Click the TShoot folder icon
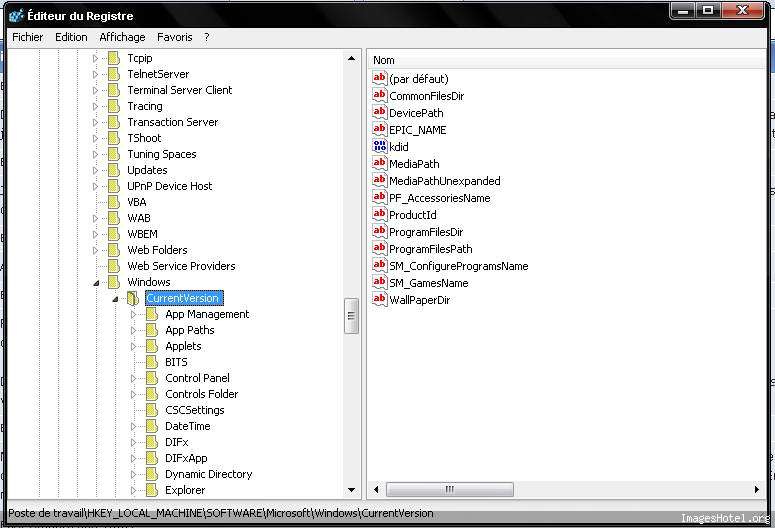775x528 pixels. (x=114, y=138)
